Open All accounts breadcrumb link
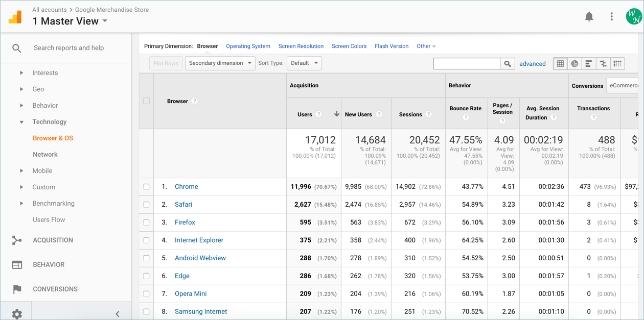The height and width of the screenshot is (320, 644). click(x=50, y=10)
